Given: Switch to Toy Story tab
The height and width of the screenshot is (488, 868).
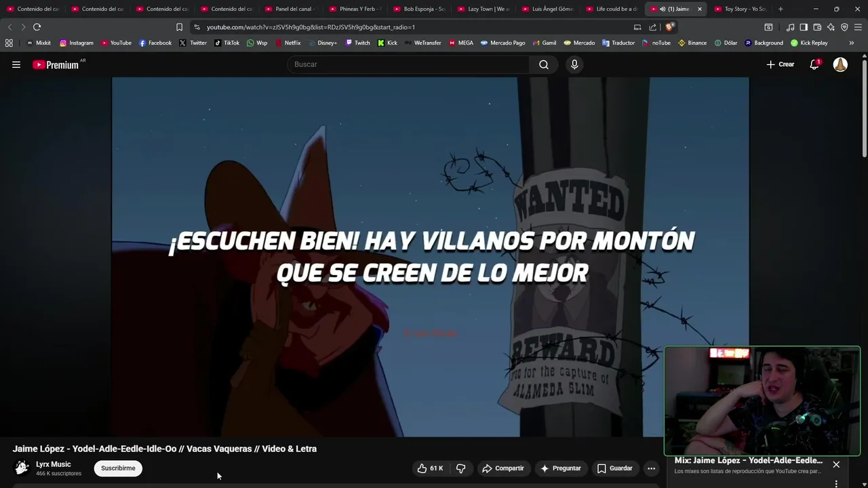Looking at the screenshot, I should click(739, 9).
